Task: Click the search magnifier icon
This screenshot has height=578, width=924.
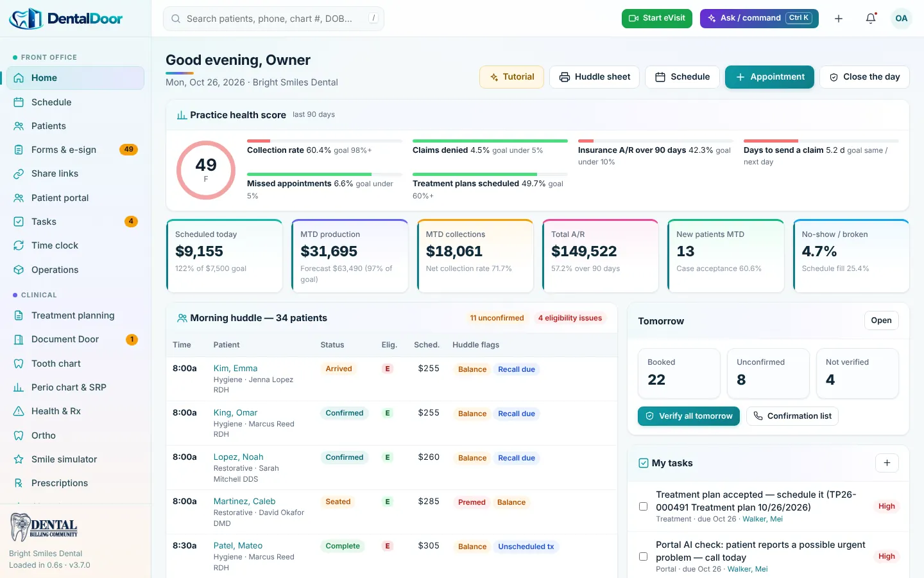Action: (x=176, y=19)
